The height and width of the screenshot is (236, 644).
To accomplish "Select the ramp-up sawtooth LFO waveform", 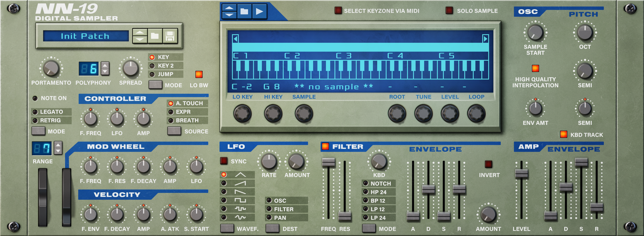I will (237, 183).
